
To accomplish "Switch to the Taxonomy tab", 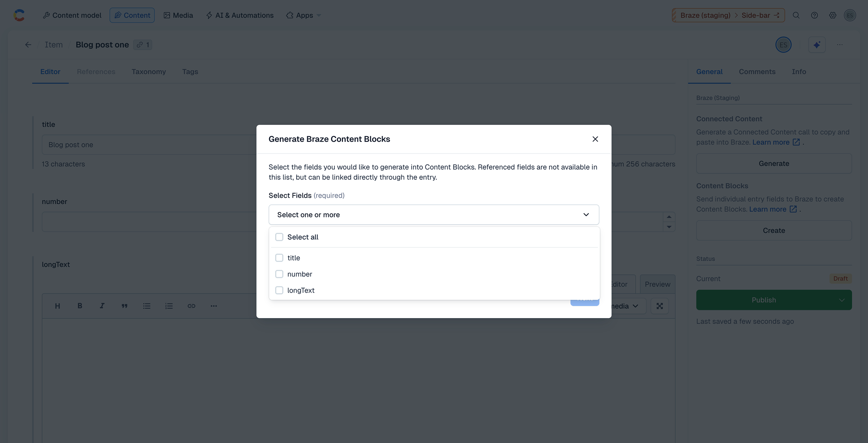I will [149, 72].
